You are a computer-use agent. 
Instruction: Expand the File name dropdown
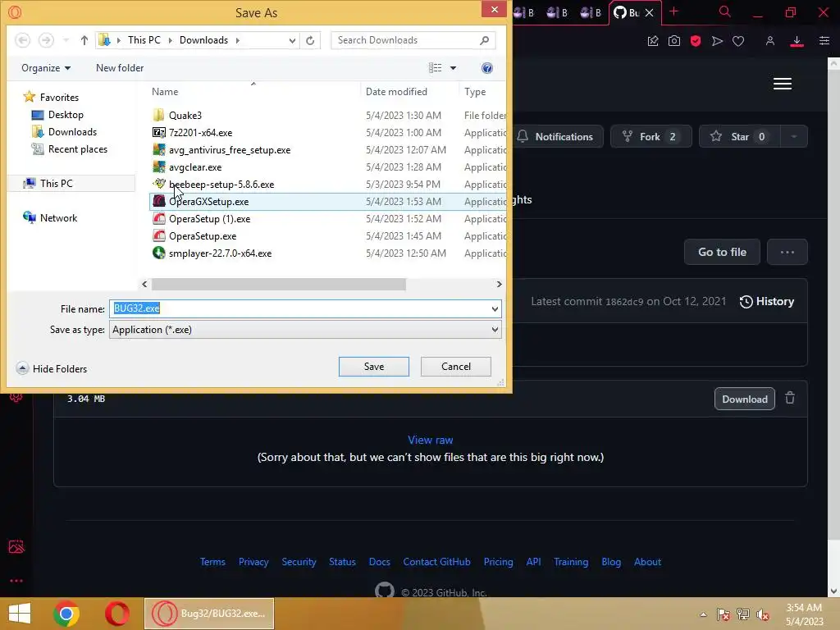click(495, 309)
